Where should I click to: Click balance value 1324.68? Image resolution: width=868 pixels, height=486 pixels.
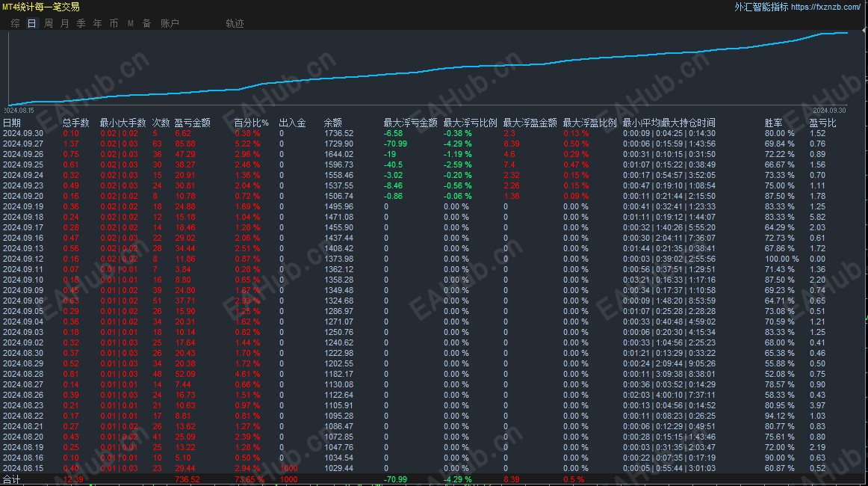tap(339, 301)
